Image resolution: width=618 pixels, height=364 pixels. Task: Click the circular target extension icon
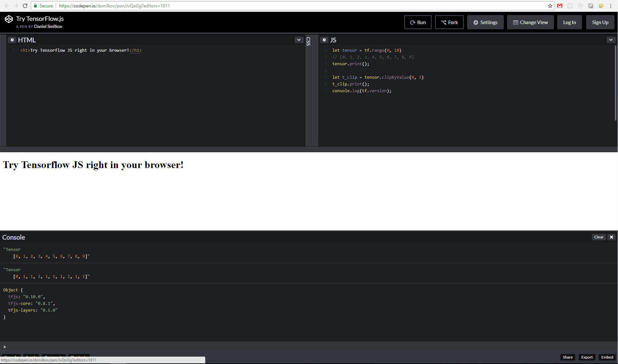click(x=580, y=6)
